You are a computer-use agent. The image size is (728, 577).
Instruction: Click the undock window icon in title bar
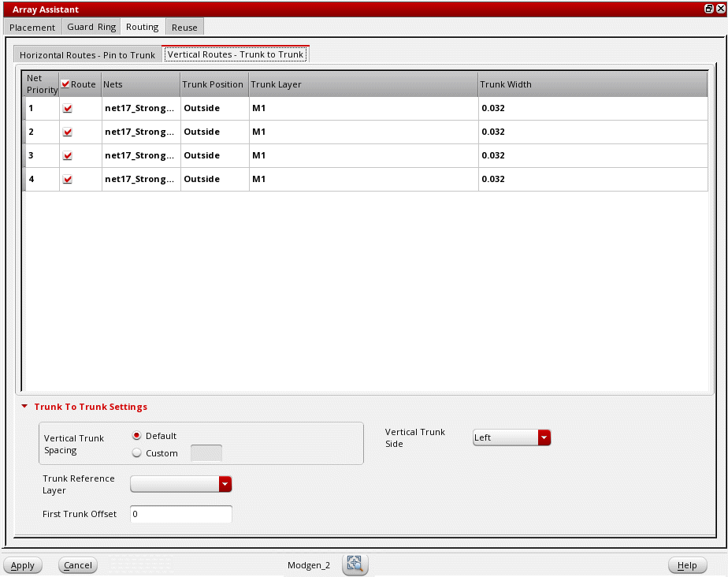click(x=708, y=8)
